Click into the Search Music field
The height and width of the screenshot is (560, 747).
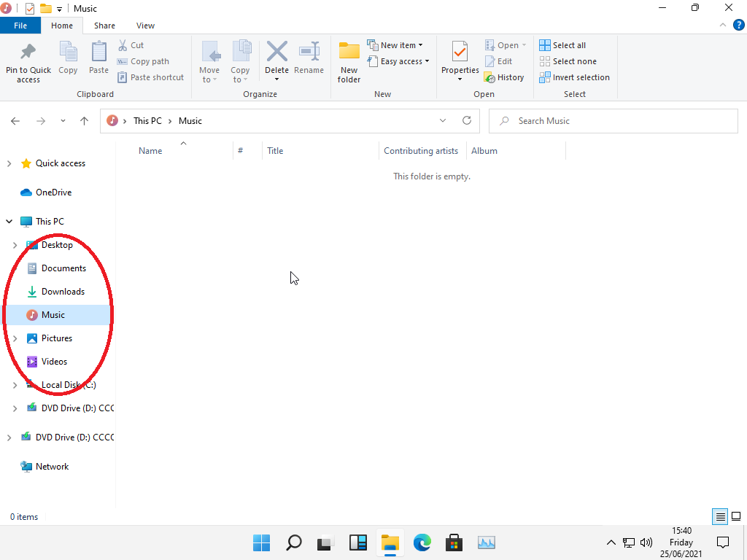pyautogui.click(x=620, y=121)
